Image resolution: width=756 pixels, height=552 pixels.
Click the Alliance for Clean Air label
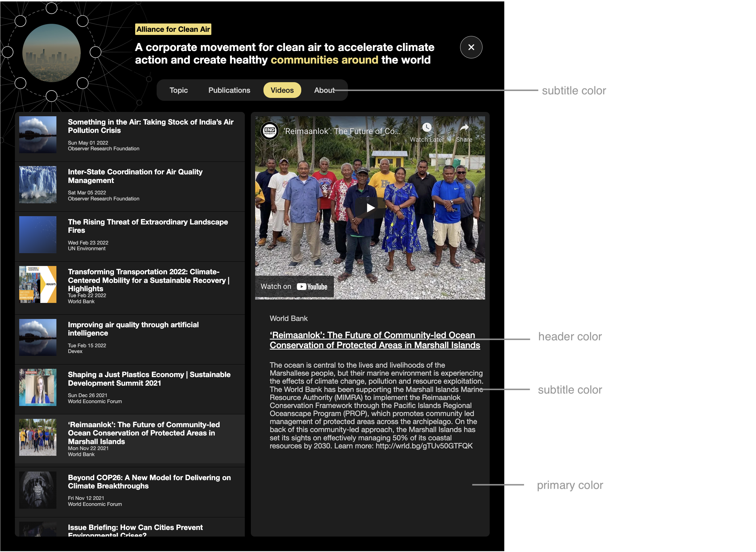pyautogui.click(x=173, y=29)
